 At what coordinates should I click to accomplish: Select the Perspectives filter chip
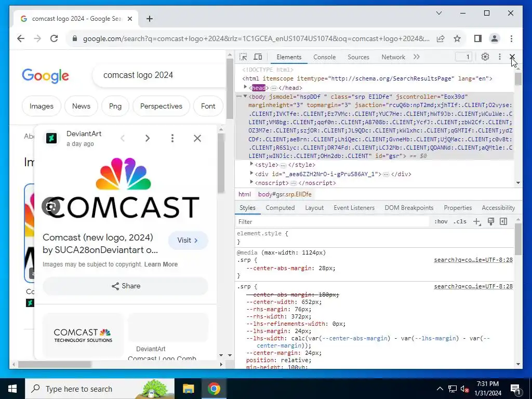[x=161, y=106]
